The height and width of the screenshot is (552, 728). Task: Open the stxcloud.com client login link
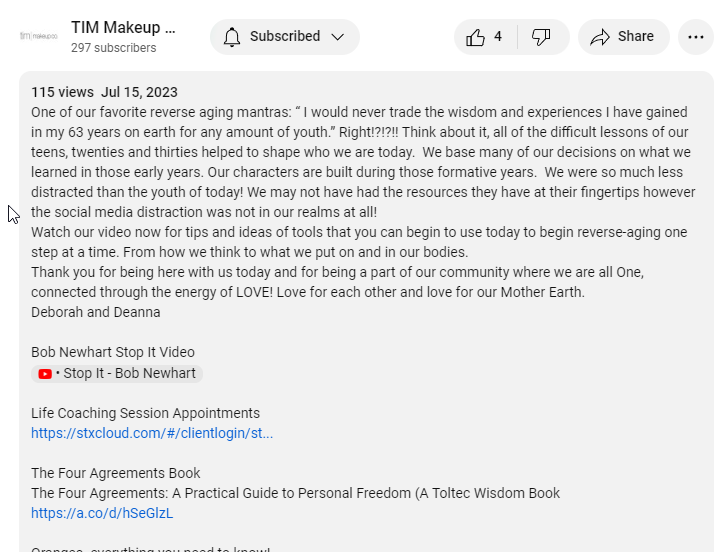point(152,434)
